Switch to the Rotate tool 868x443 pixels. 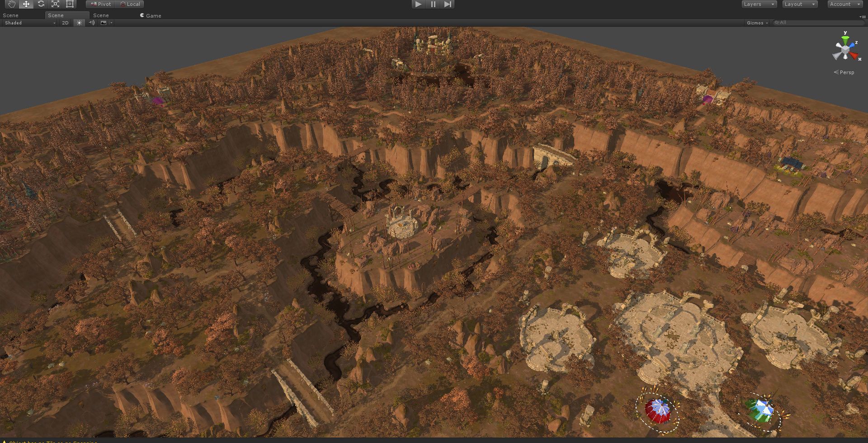41,4
